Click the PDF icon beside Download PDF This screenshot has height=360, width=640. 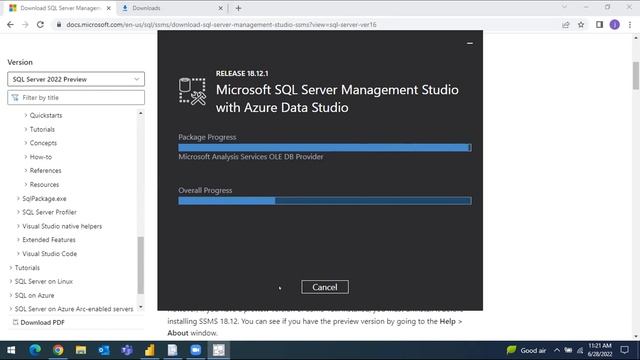tap(15, 322)
